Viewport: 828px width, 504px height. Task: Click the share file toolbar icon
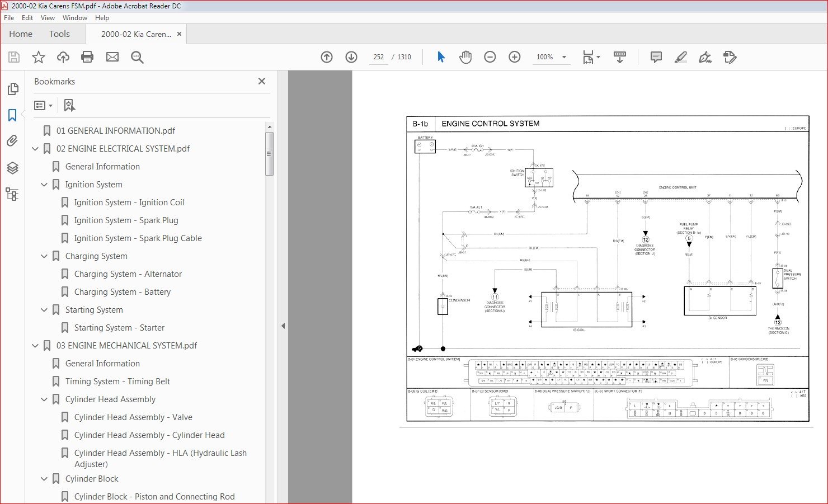click(x=730, y=57)
